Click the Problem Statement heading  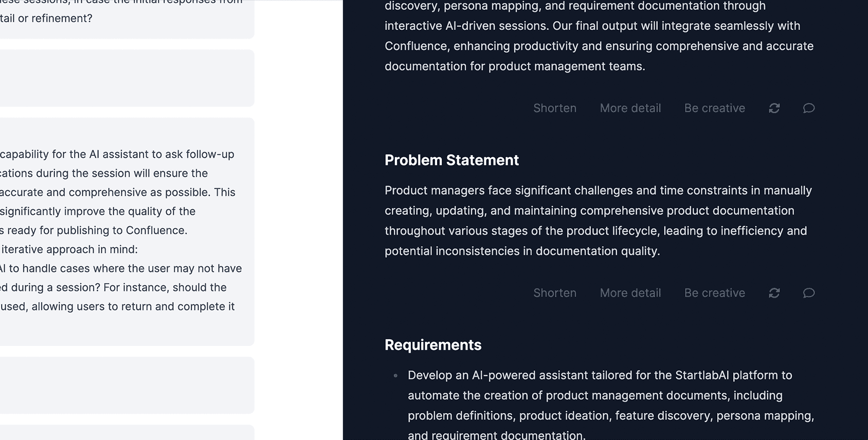click(451, 160)
